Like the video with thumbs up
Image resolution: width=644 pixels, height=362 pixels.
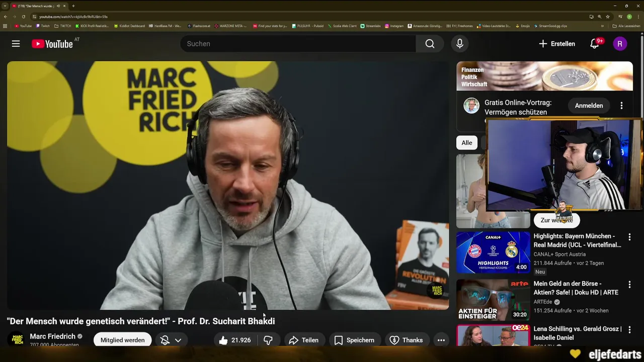(x=235, y=340)
